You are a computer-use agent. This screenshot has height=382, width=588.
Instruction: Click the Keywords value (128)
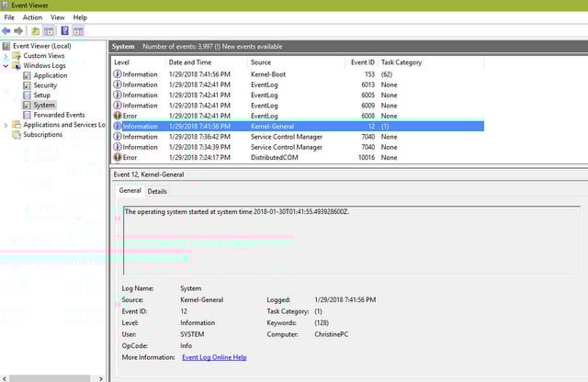point(322,322)
